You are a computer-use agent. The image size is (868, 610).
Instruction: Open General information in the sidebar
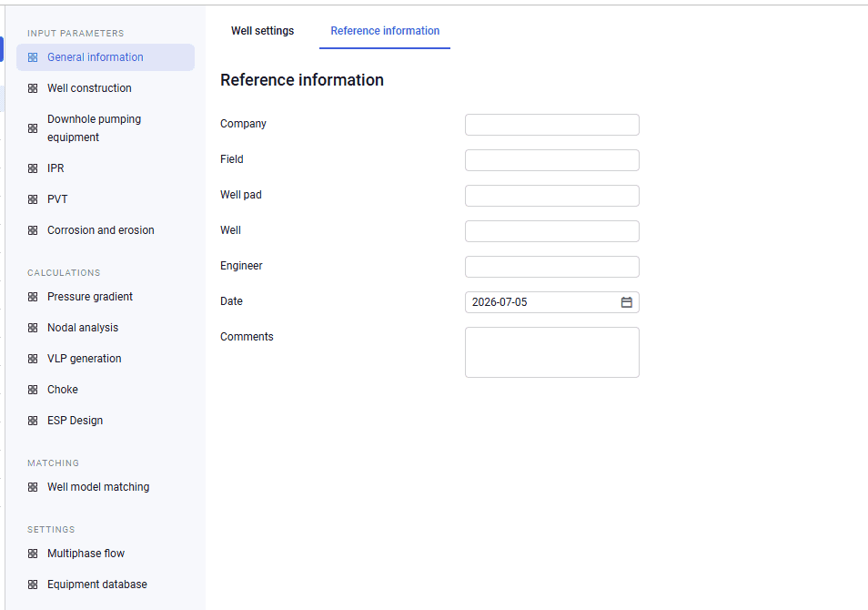(106, 57)
